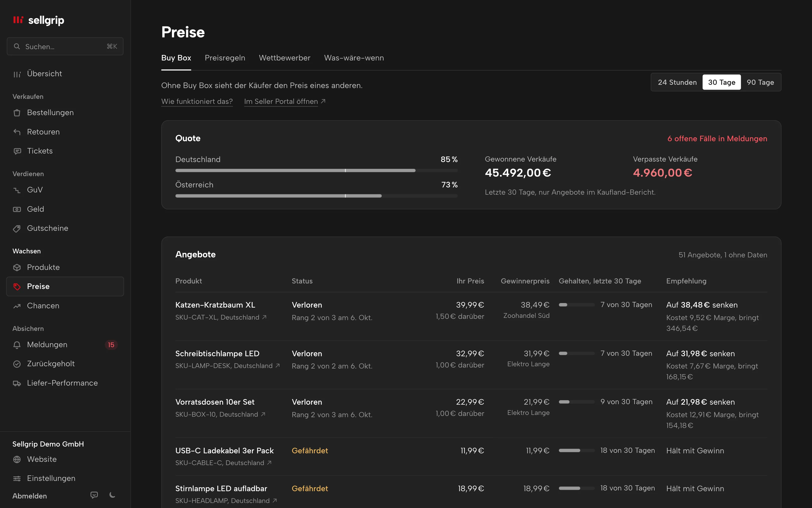Open SKU-CAT-XL, Deutschland external link
Viewport: 812px width, 508px height.
pos(221,317)
